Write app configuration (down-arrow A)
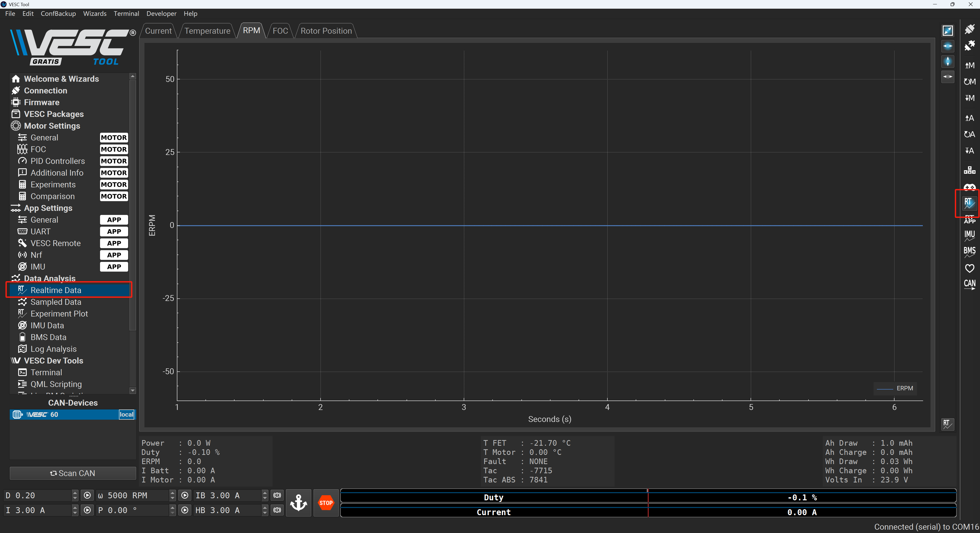This screenshot has height=533, width=980. pos(970,151)
